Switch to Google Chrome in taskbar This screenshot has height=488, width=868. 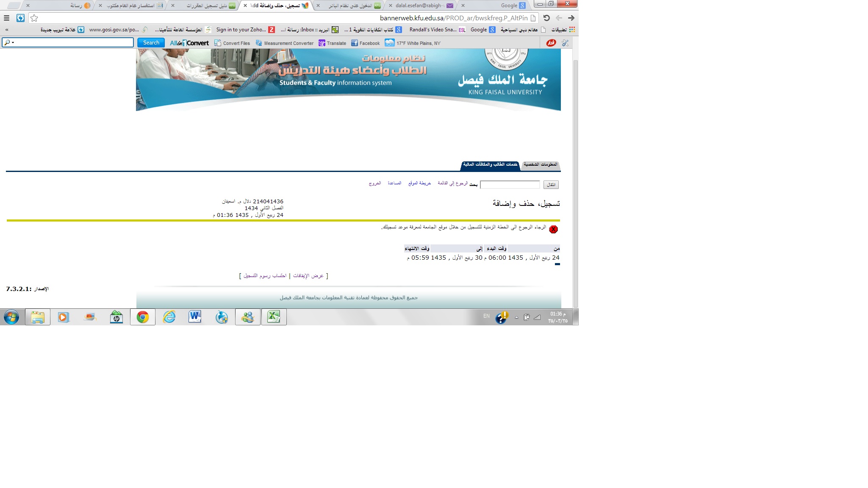143,317
